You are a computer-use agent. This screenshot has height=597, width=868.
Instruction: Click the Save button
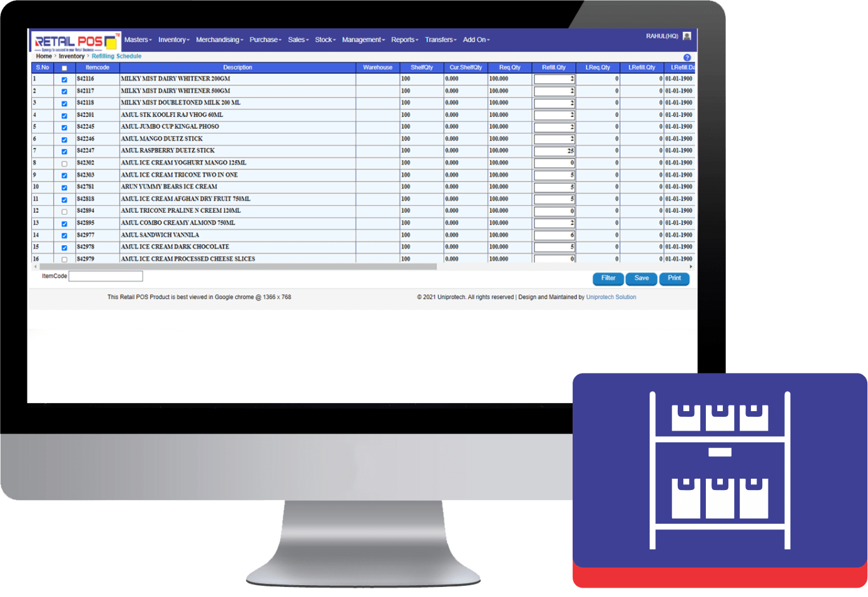click(x=641, y=278)
